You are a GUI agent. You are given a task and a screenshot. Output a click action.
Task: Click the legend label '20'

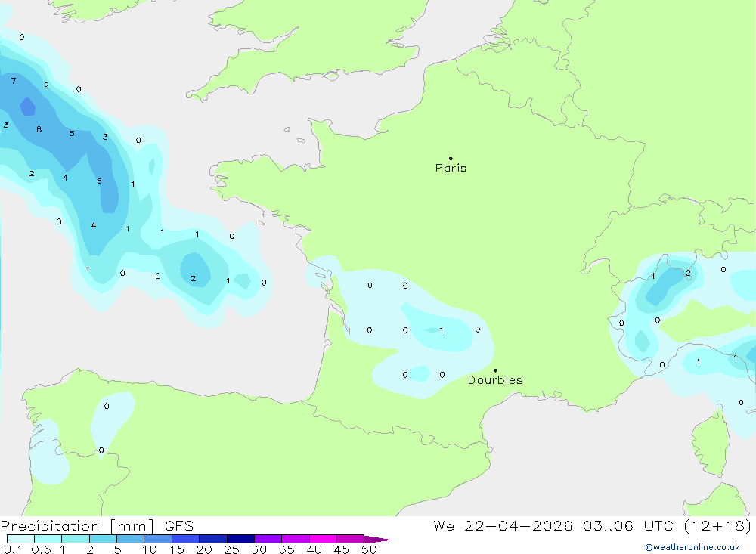point(204,549)
